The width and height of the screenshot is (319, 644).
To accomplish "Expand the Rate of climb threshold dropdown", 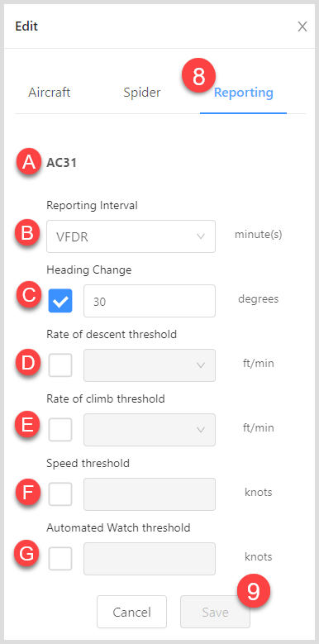I will (x=150, y=430).
